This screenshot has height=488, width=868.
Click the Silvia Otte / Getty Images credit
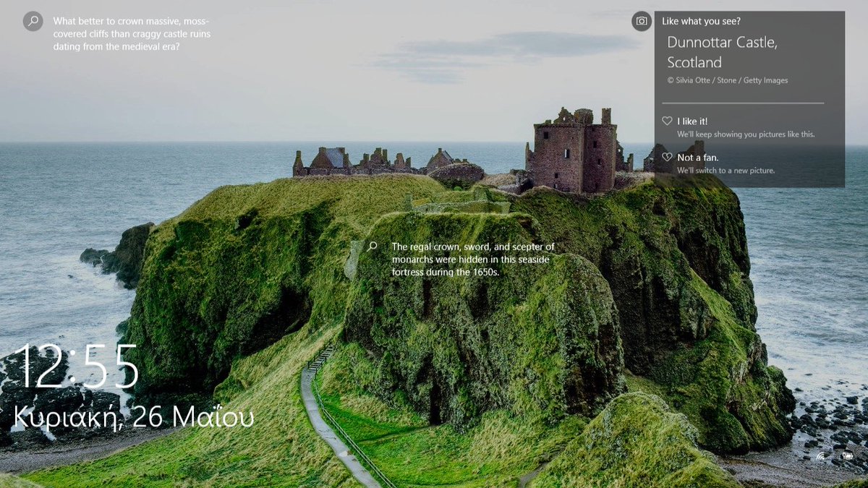tap(728, 80)
